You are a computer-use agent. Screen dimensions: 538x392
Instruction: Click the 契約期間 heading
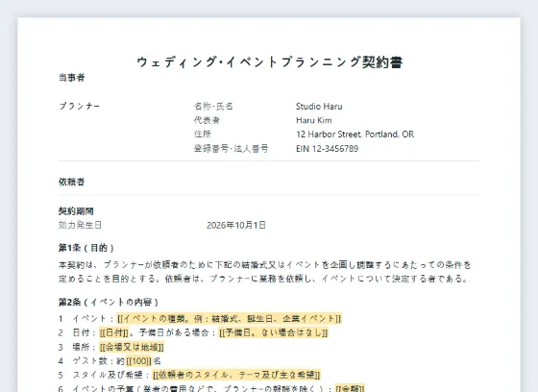click(x=76, y=211)
